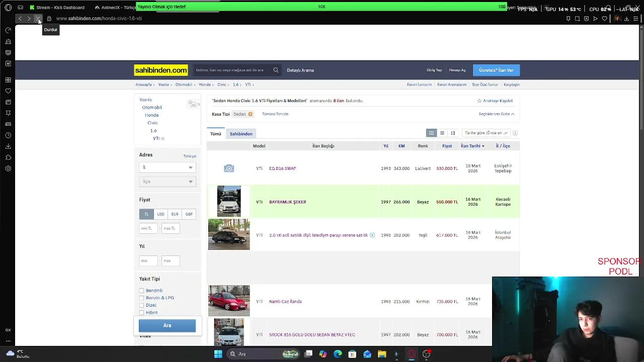Click the star Aramayı Kaydet icon

click(479, 101)
